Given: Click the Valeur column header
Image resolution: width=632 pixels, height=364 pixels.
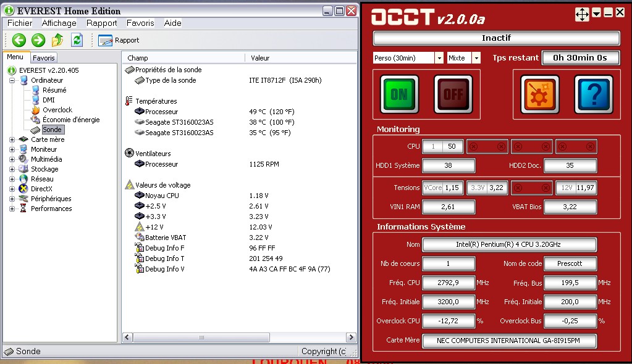Looking at the screenshot, I should tap(300, 58).
